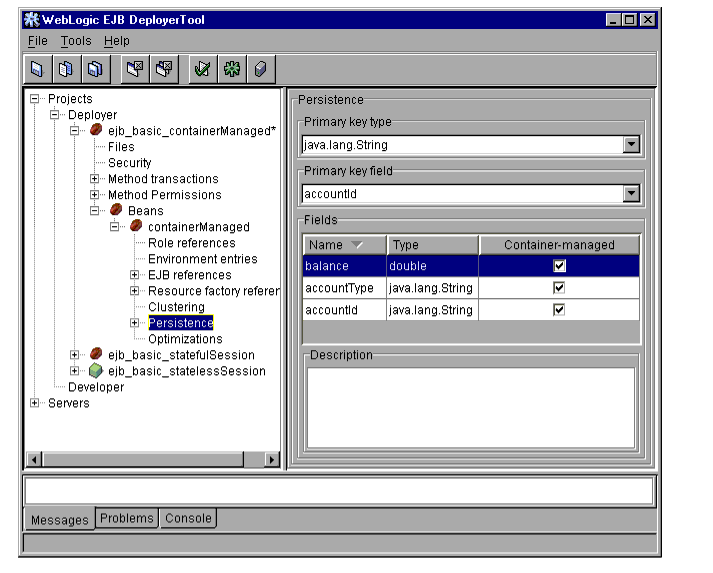Toggle Container-managed checkbox for accountId
This screenshot has height=573, width=713.
(559, 310)
